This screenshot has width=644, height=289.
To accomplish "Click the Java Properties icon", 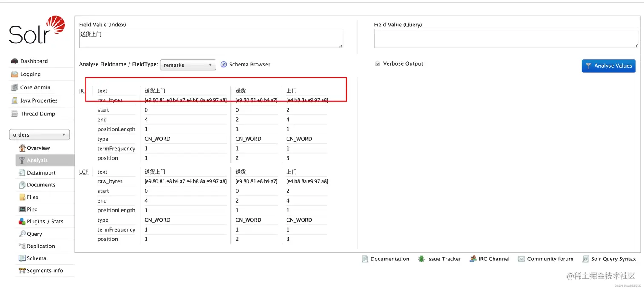I will click(14, 101).
